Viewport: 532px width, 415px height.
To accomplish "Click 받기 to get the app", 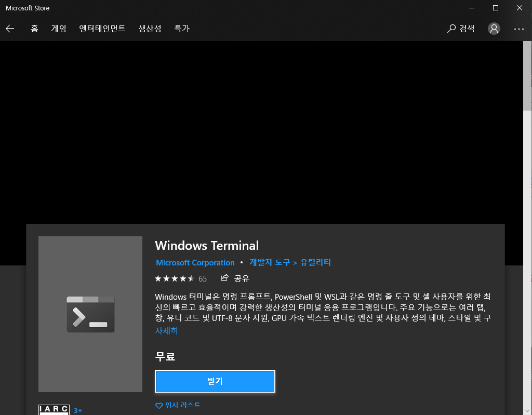I will (x=215, y=381).
